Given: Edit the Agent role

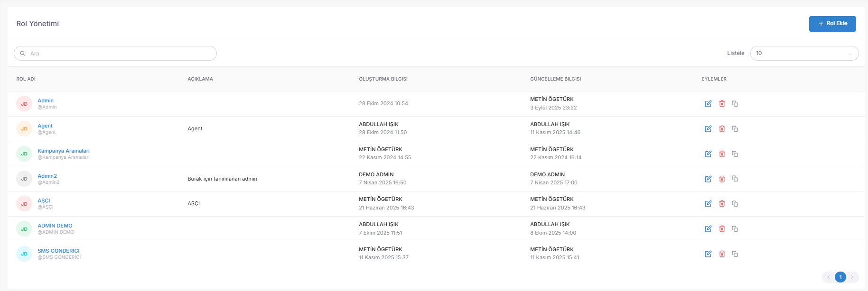Looking at the screenshot, I should click(x=708, y=129).
